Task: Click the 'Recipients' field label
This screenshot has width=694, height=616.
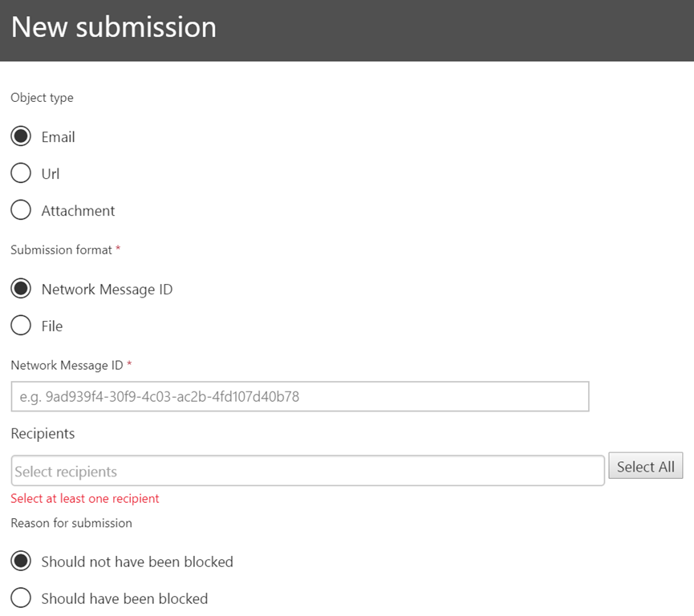Action: tap(43, 433)
